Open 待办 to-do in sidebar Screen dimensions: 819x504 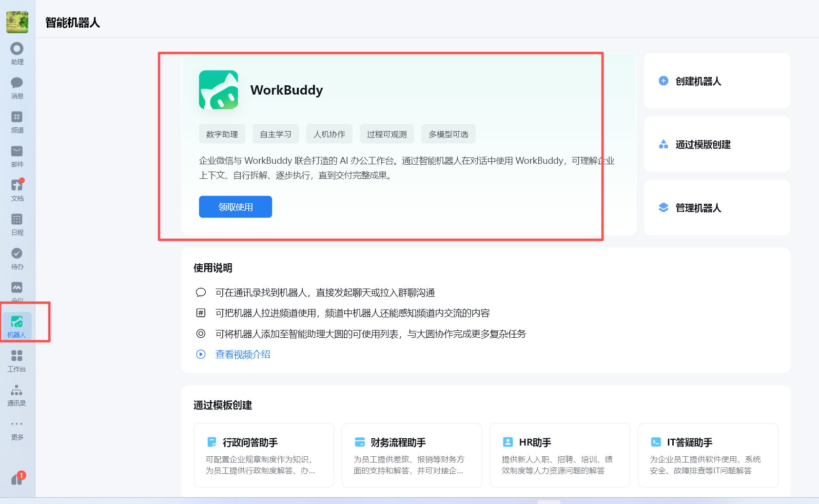click(17, 258)
